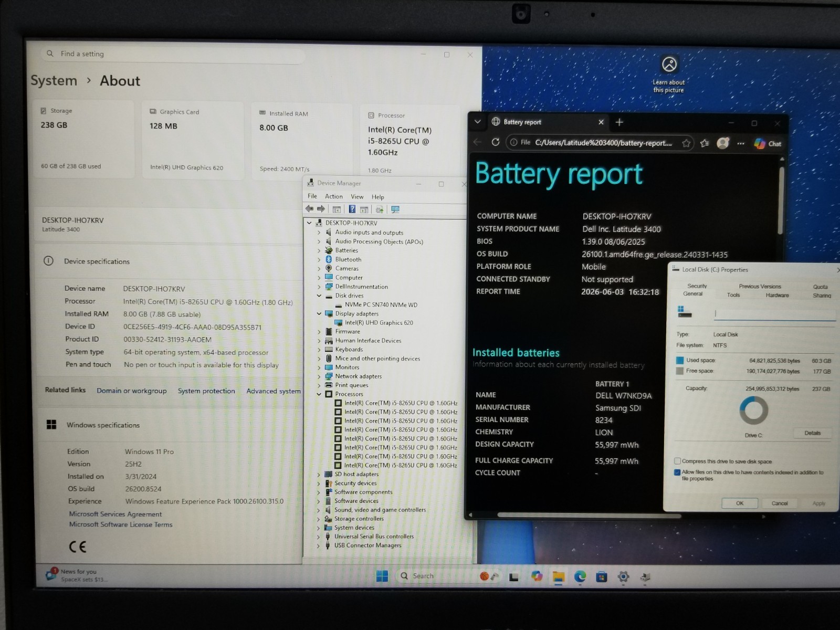Open Edge profile avatar icon
Viewport: 840px width, 630px height.
pos(723,143)
